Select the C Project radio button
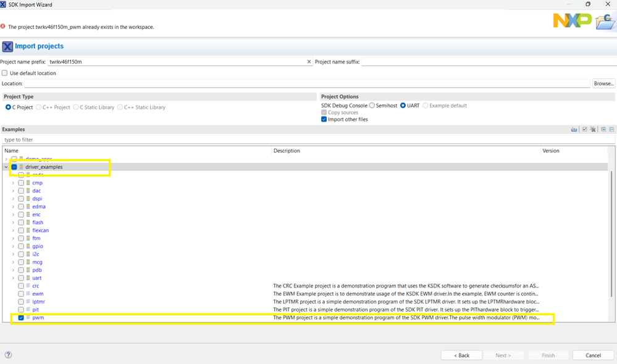This screenshot has width=617, height=364. (8, 107)
